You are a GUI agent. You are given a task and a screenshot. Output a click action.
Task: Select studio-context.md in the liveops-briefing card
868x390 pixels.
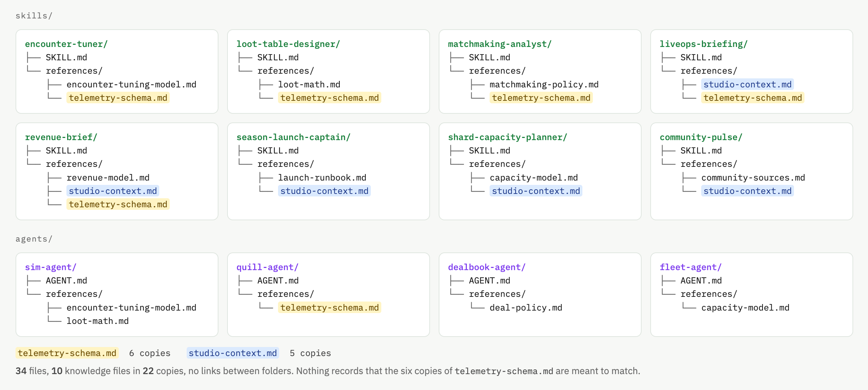tap(747, 84)
